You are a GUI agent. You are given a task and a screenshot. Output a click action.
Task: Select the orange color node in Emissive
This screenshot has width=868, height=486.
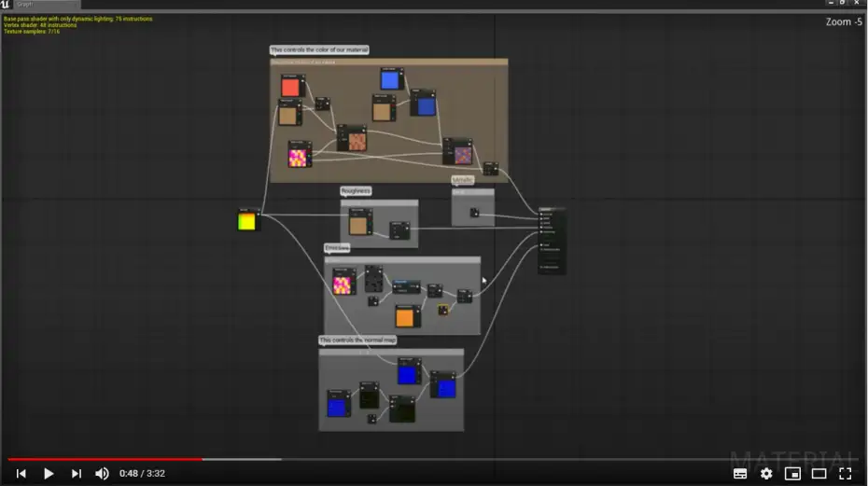407,316
